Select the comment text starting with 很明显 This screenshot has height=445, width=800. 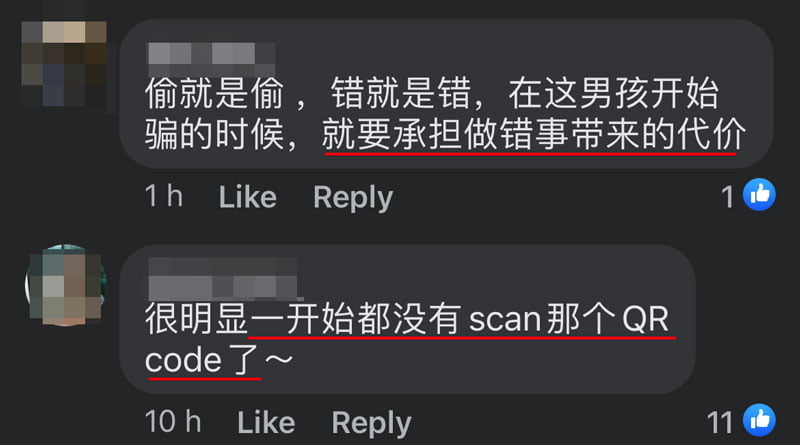tap(407, 339)
